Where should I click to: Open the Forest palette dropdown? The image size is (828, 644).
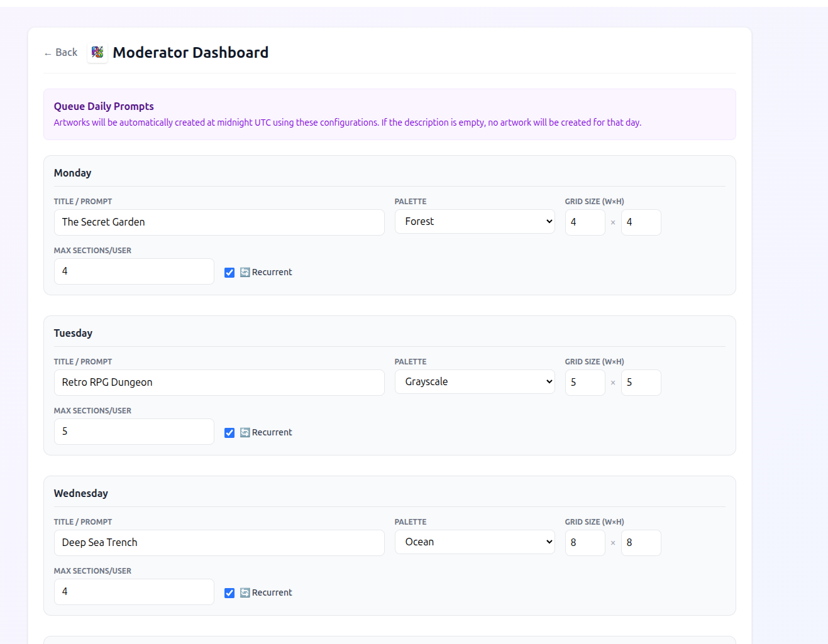click(475, 222)
